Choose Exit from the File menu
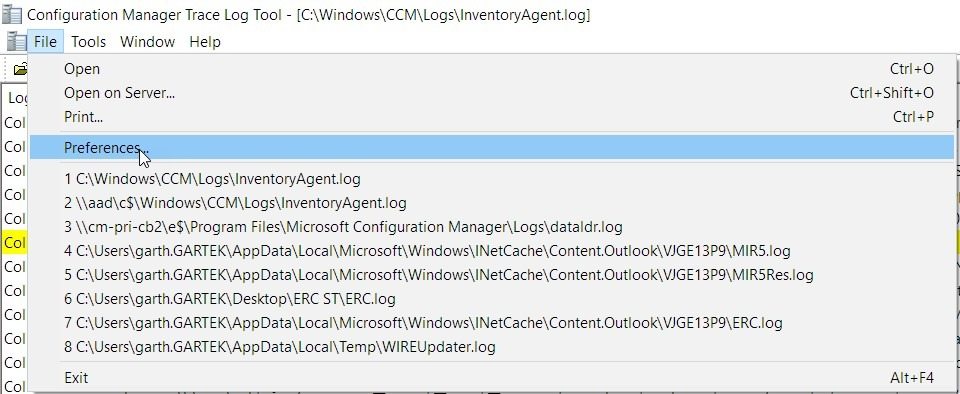The width and height of the screenshot is (960, 394). click(492, 378)
